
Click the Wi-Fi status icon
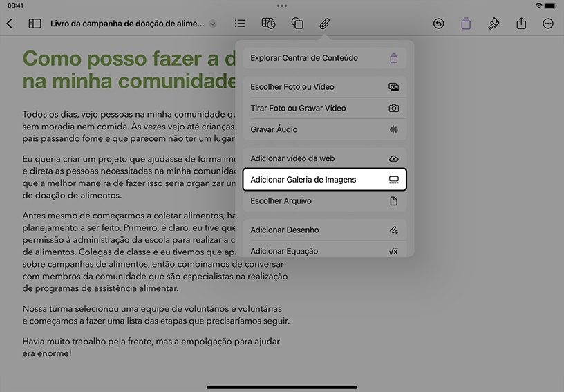point(538,6)
